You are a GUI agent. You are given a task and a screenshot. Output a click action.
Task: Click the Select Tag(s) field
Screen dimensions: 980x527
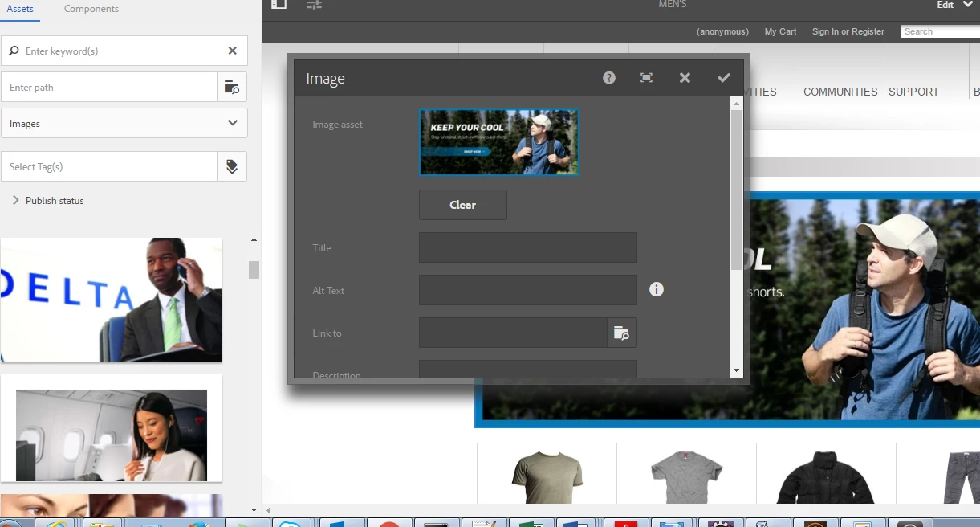(109, 166)
